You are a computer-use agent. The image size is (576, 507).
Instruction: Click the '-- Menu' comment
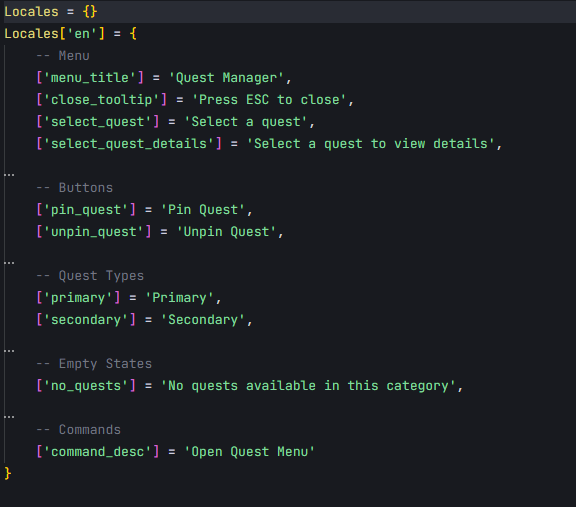coord(63,56)
